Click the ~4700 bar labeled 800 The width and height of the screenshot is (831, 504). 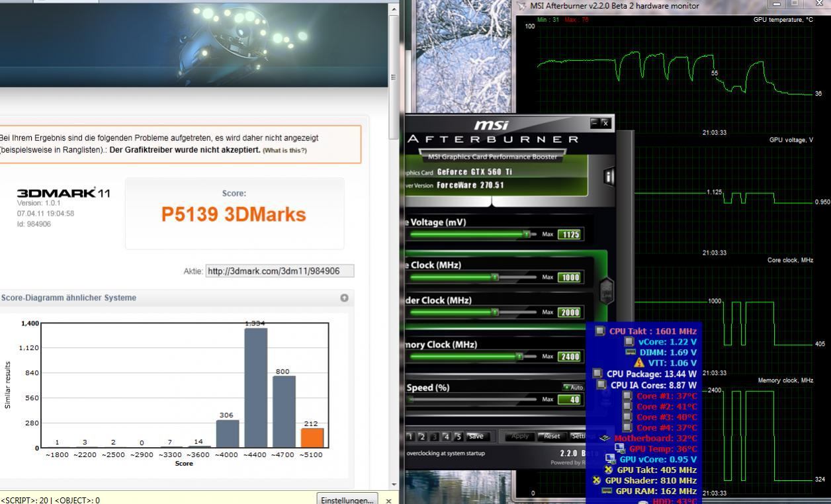tap(284, 411)
